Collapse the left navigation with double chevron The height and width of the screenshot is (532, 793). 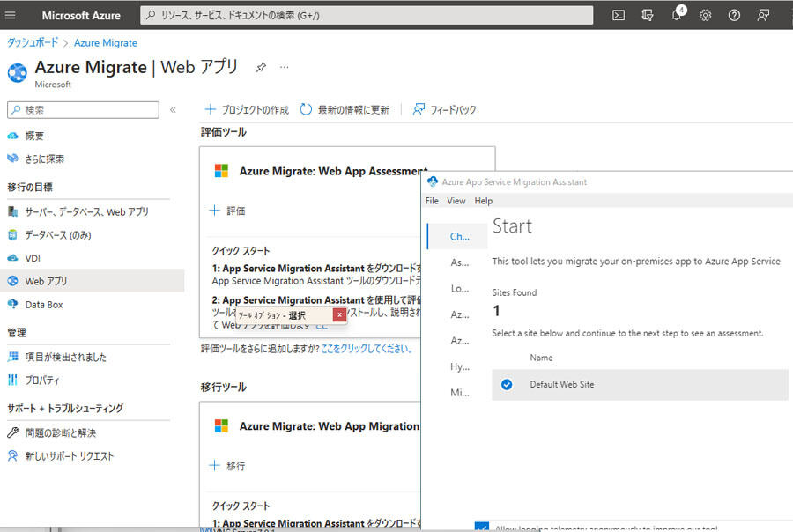173,110
